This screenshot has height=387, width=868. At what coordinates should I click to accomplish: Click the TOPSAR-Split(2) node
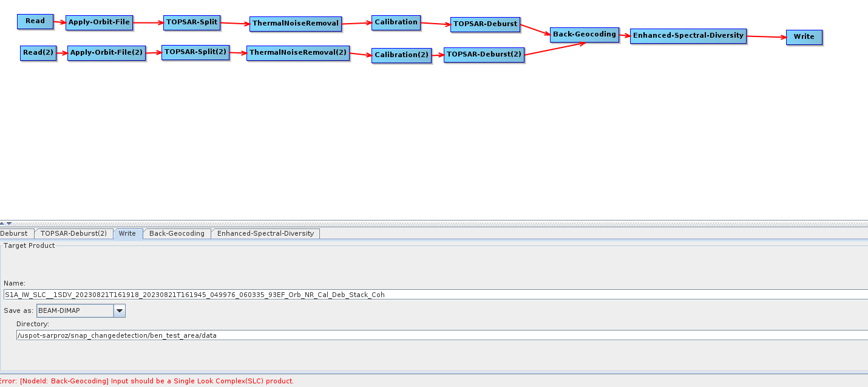195,52
